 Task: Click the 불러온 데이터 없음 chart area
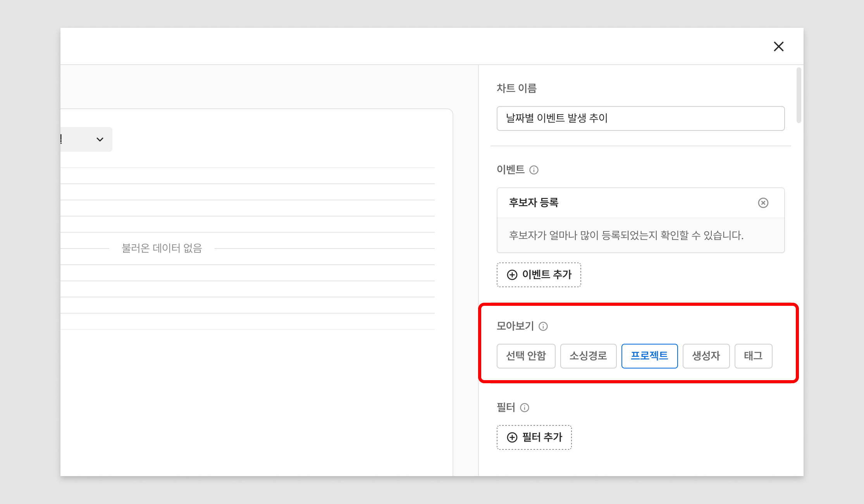click(x=162, y=248)
